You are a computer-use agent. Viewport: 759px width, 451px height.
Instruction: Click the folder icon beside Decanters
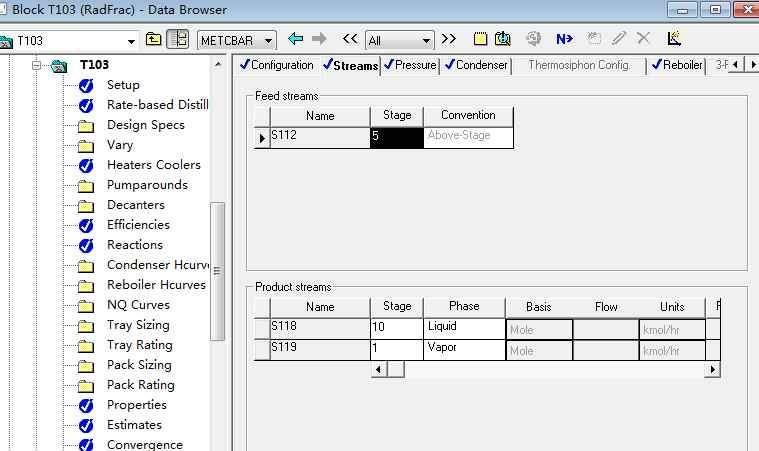(x=86, y=206)
